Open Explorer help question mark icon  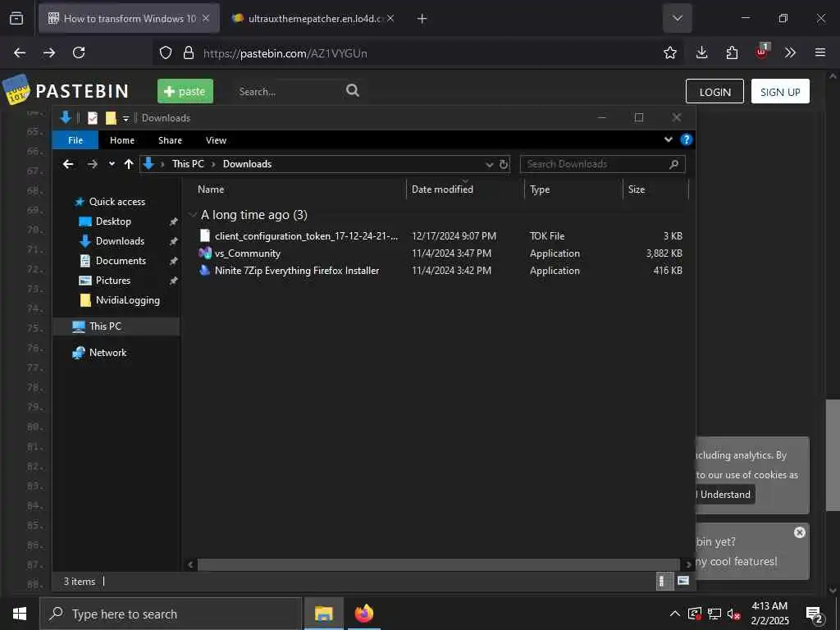[x=687, y=139]
